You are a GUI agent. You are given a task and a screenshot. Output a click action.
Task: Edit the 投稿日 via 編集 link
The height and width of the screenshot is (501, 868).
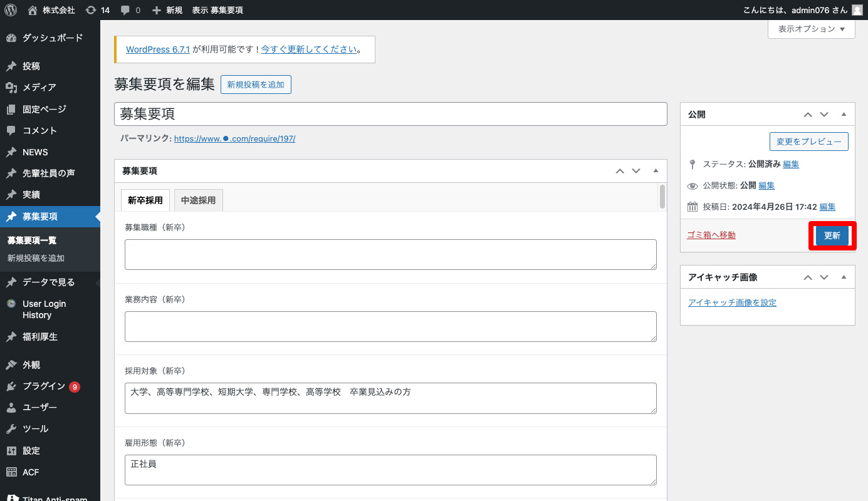tap(827, 207)
